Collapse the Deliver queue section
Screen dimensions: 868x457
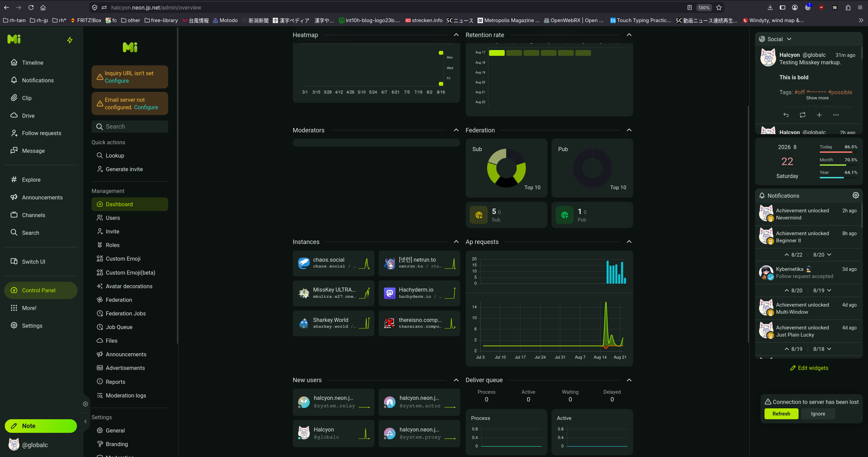pyautogui.click(x=629, y=380)
